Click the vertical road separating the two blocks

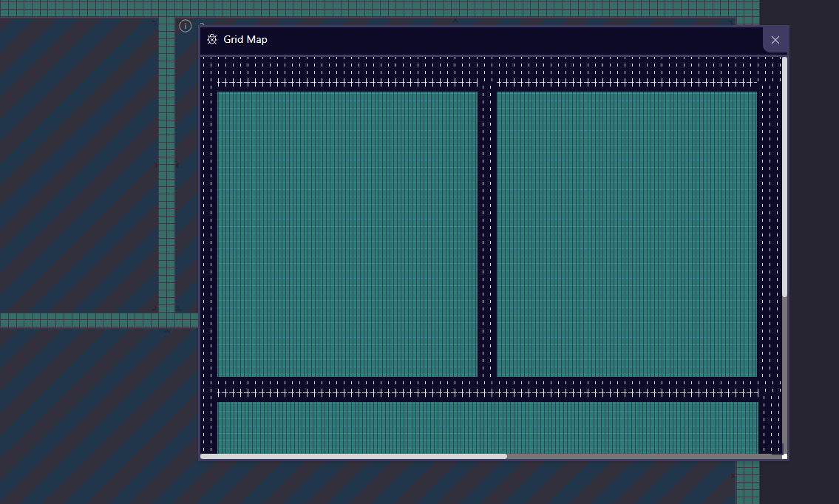click(x=488, y=236)
